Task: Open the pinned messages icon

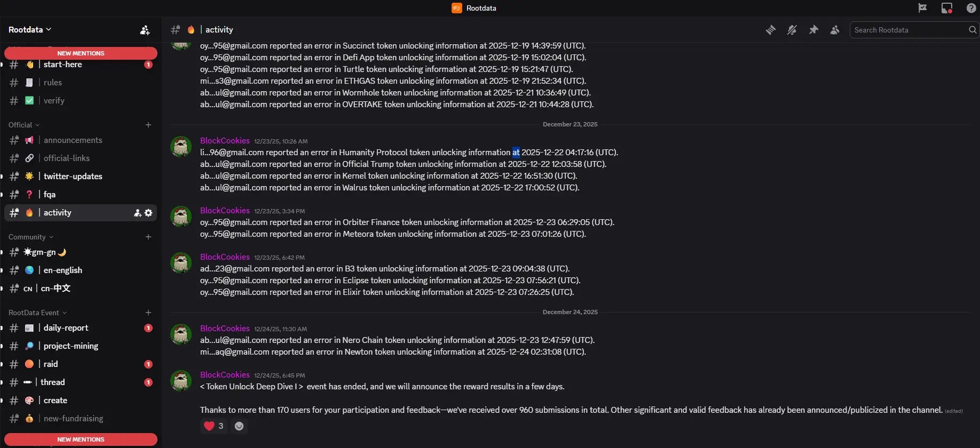Action: (x=813, y=30)
